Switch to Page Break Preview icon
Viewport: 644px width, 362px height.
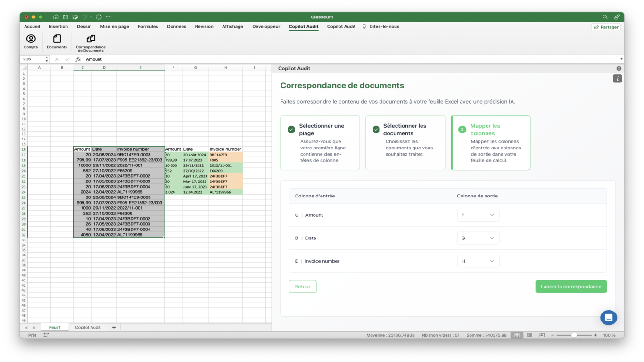pos(542,335)
